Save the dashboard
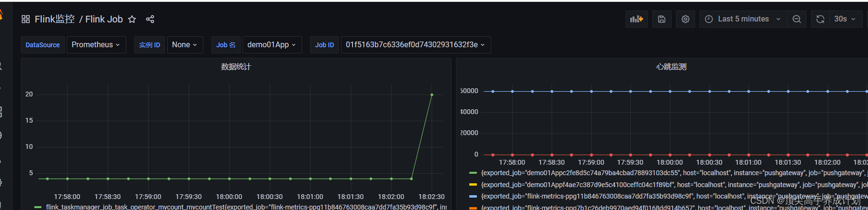Viewport: 868px width, 210px height. pos(662,19)
